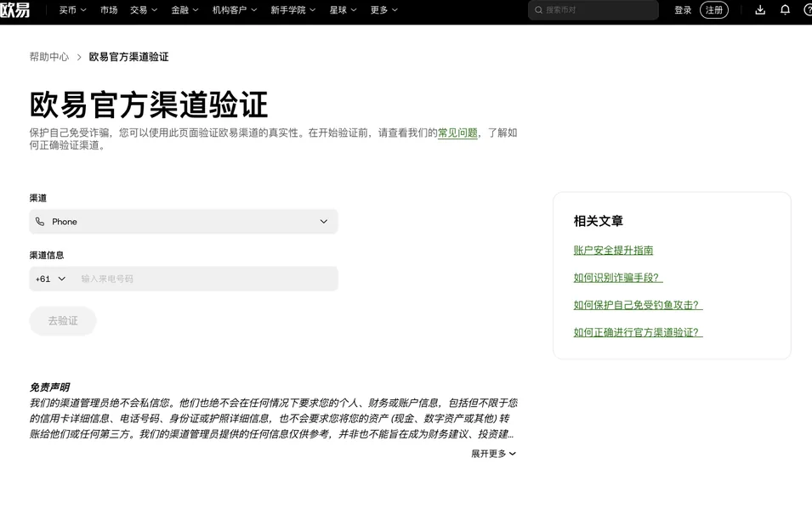
Task: Open the Phone channel dropdown
Action: click(184, 222)
